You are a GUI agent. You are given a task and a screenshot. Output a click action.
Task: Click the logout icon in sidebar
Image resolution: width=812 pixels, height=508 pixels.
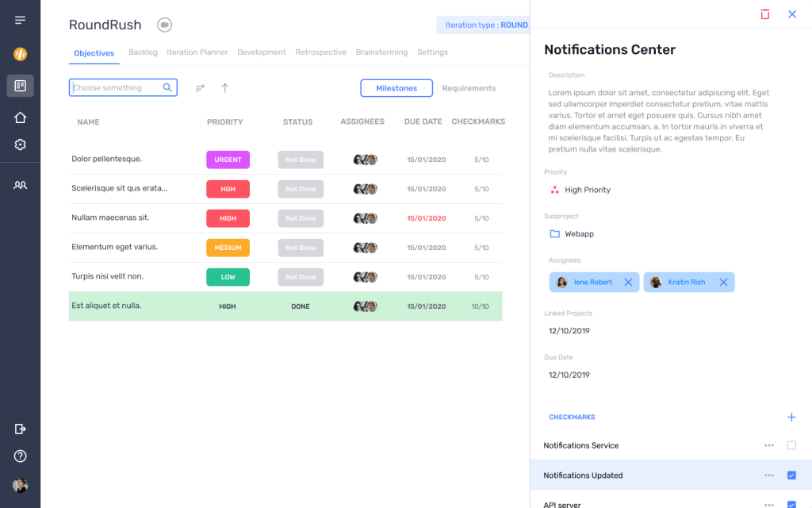click(x=20, y=429)
